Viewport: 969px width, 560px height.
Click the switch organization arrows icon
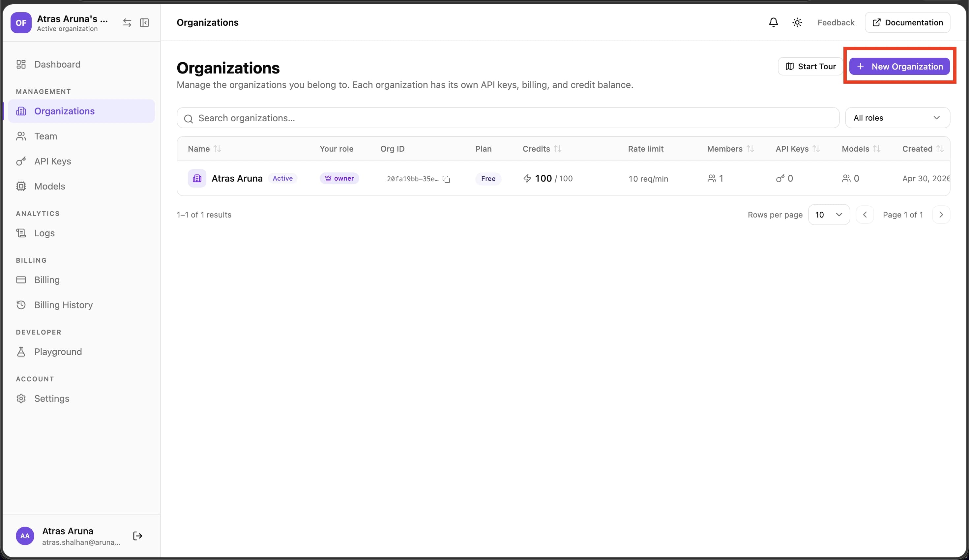pos(127,23)
